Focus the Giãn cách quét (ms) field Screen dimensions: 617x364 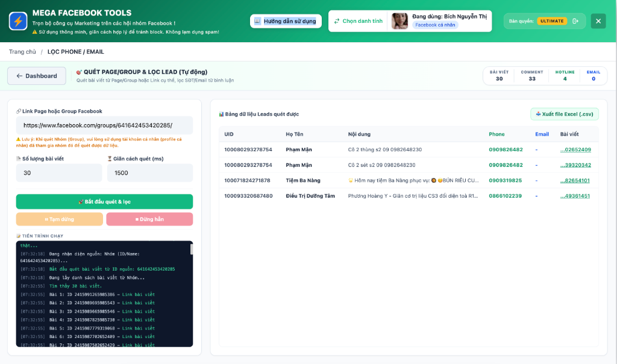click(150, 173)
